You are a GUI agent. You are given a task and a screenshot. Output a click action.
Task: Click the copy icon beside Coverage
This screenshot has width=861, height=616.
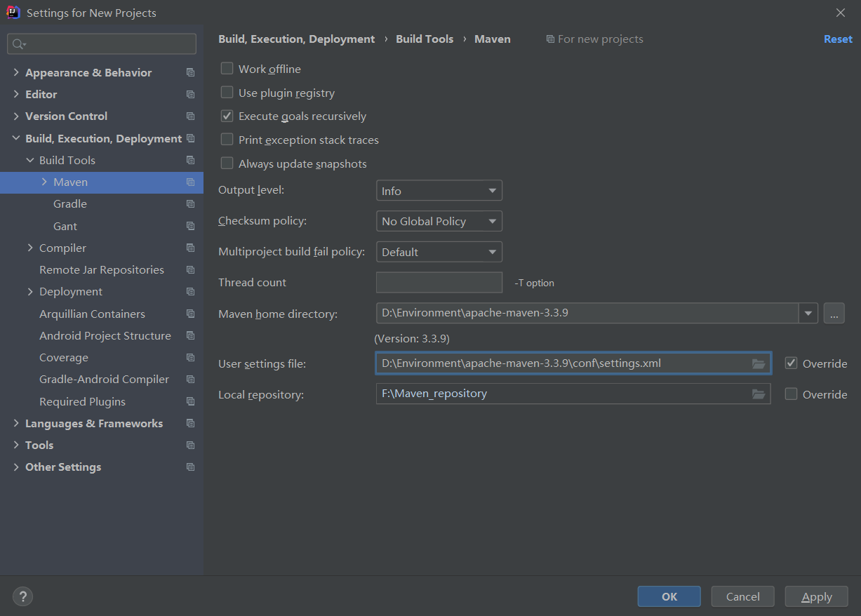(190, 357)
